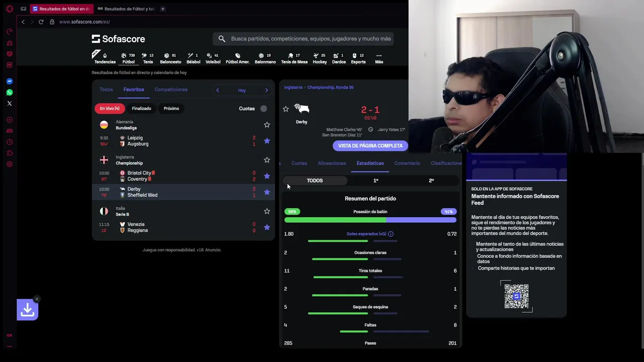This screenshot has height=362, width=644.
Task: Toggle favorite star for Bundesliga
Action: pos(267,125)
